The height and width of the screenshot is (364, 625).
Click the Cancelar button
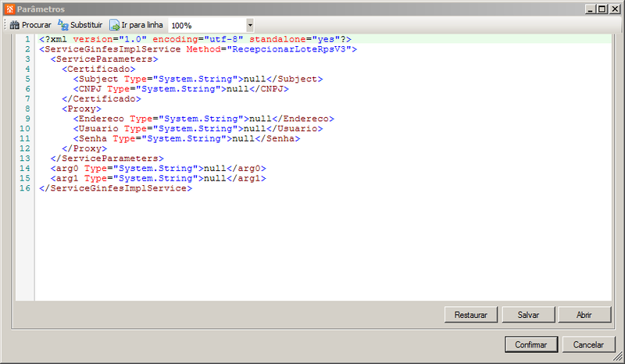588,344
